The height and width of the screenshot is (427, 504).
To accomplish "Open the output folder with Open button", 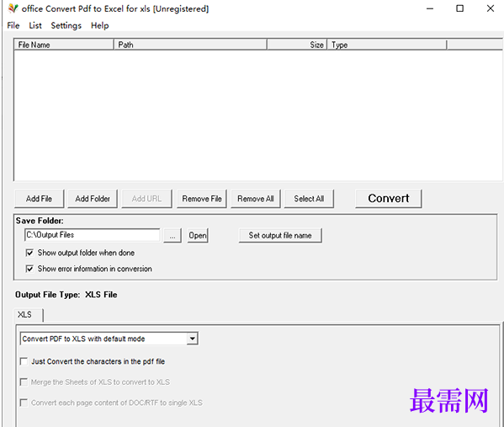I will click(198, 236).
